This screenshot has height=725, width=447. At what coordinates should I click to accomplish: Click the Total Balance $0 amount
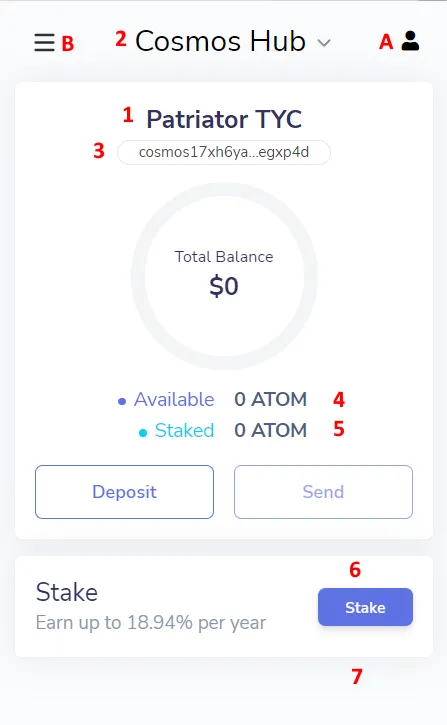click(x=224, y=286)
